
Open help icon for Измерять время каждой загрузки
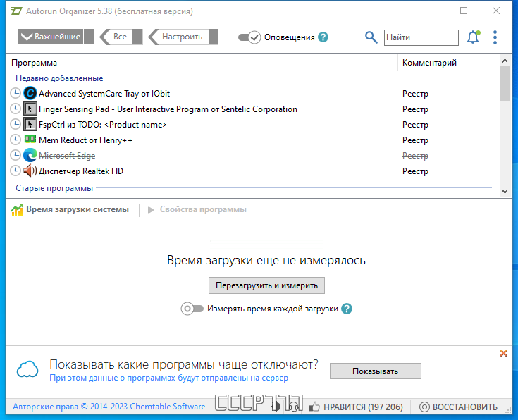[347, 309]
